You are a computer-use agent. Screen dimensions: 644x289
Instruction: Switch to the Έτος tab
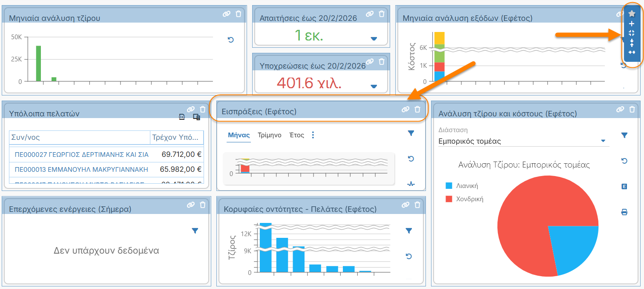(x=296, y=135)
